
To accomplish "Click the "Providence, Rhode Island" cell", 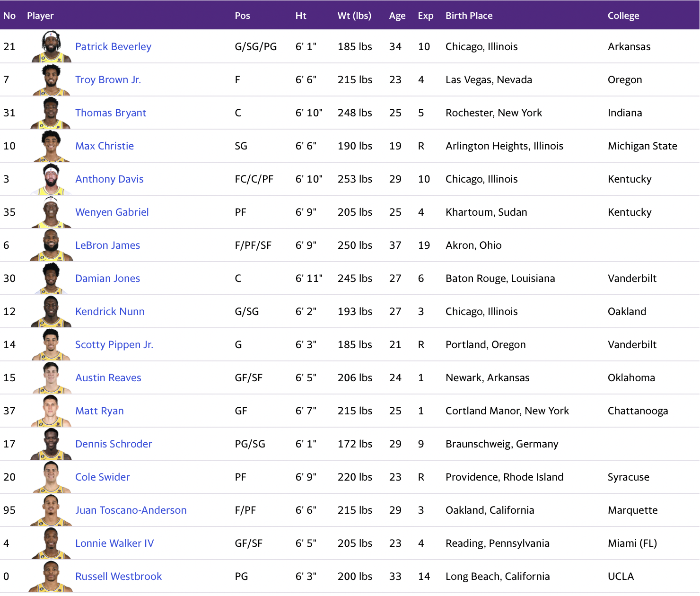I will (x=504, y=477).
